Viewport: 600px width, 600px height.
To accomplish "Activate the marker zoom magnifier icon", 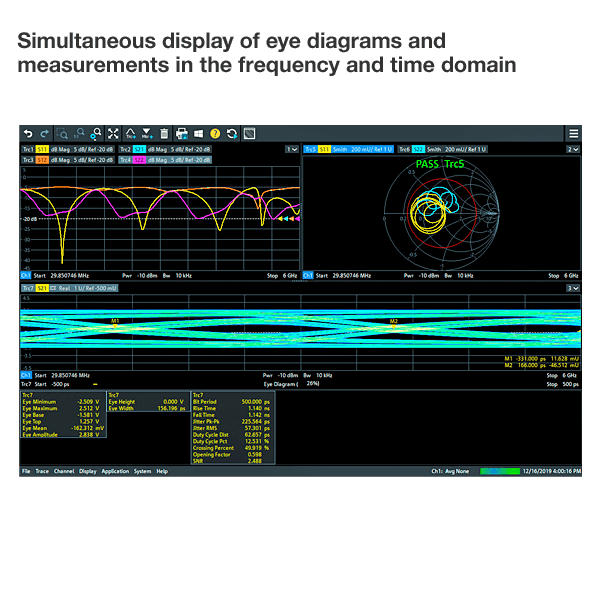I will pos(96,134).
